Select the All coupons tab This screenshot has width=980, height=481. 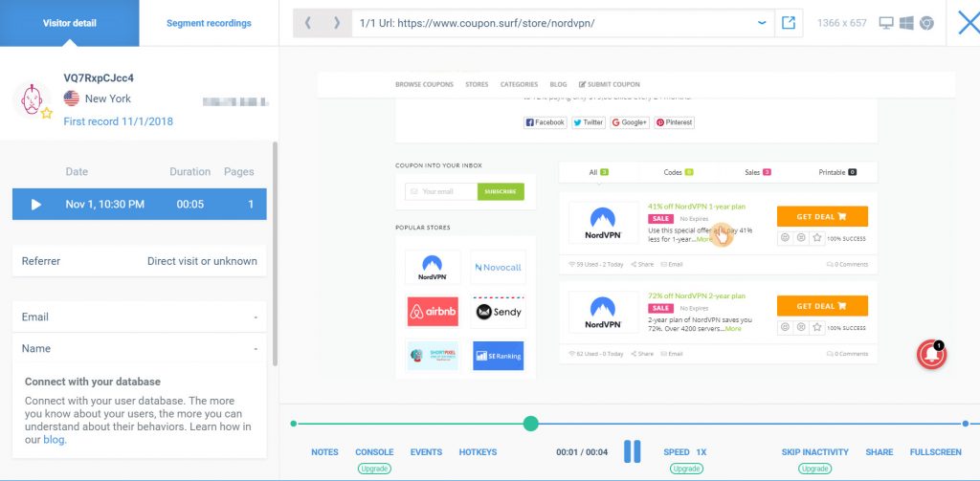coord(599,172)
